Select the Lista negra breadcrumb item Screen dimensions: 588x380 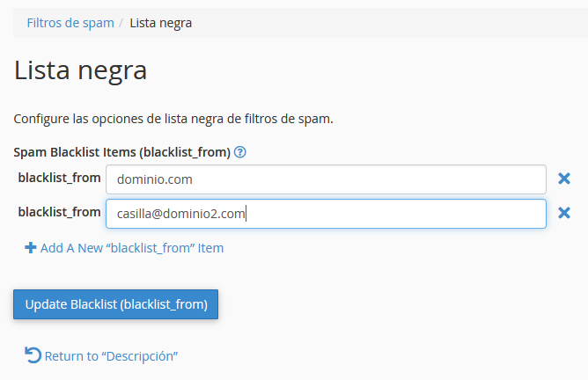point(161,23)
